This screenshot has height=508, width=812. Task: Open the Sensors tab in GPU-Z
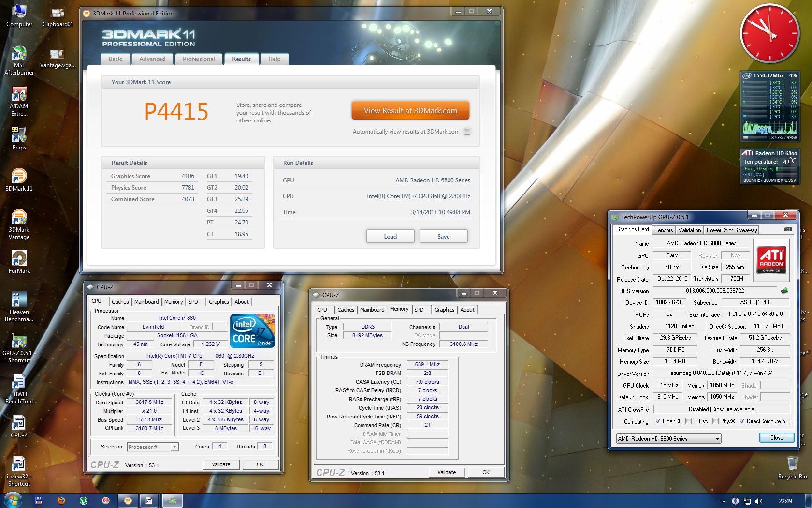pyautogui.click(x=664, y=230)
